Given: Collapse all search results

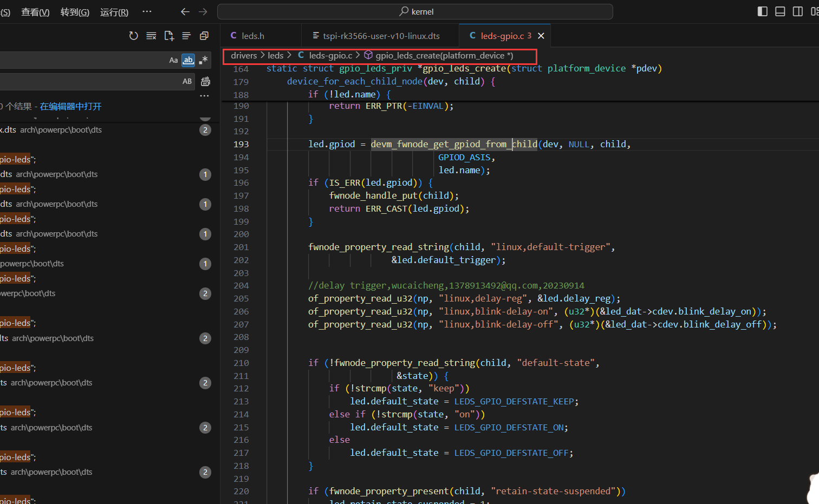Looking at the screenshot, I should [x=204, y=36].
